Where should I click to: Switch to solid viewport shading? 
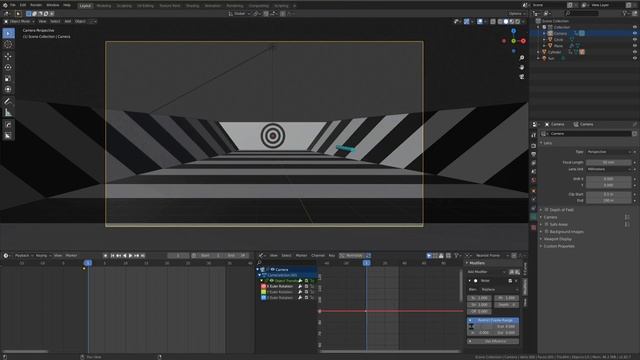(x=506, y=21)
